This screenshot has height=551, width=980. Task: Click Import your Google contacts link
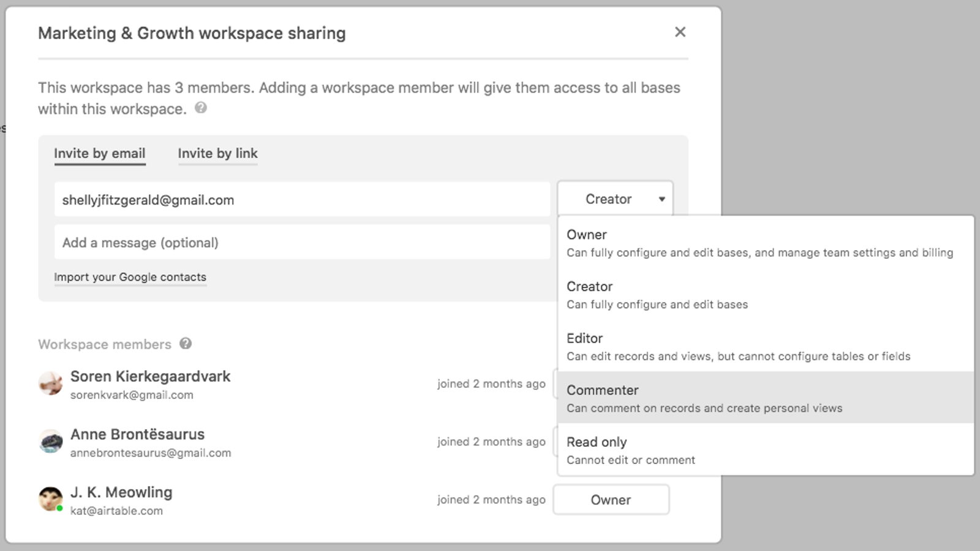[130, 277]
